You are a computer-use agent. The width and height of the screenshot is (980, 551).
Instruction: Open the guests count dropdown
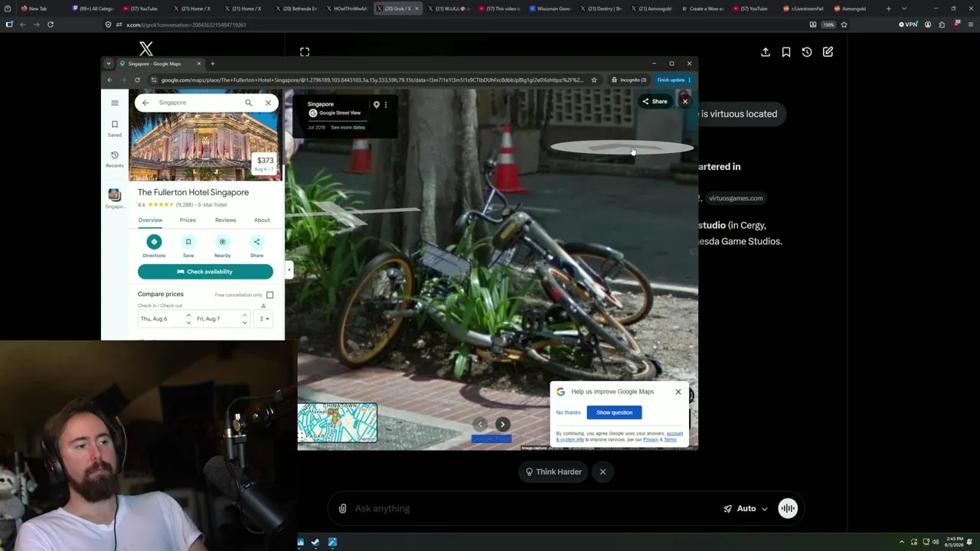[x=264, y=318]
